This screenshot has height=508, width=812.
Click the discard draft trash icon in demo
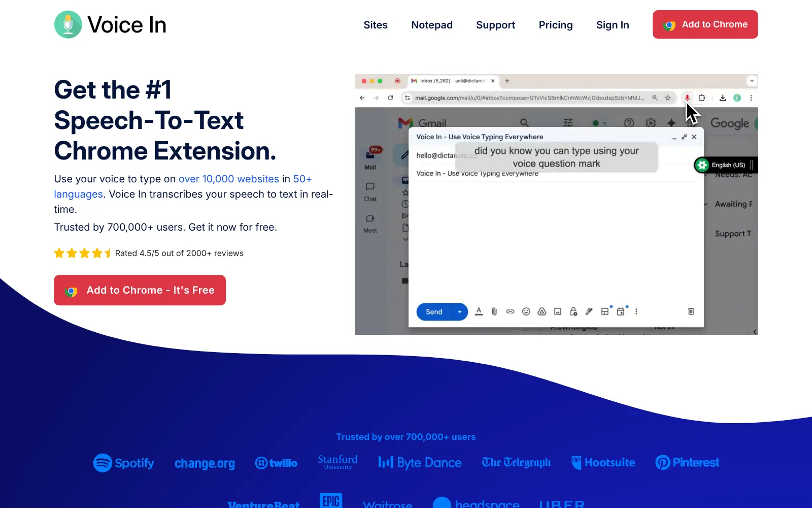point(691,311)
